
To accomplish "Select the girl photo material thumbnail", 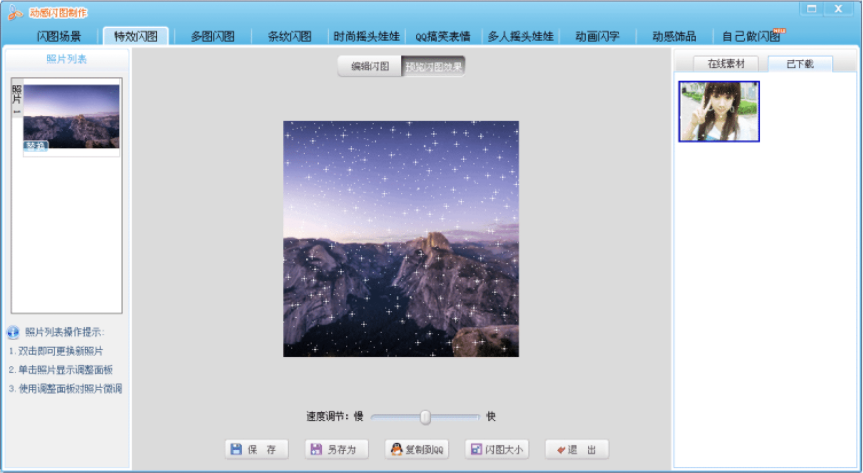I will pyautogui.click(x=719, y=111).
